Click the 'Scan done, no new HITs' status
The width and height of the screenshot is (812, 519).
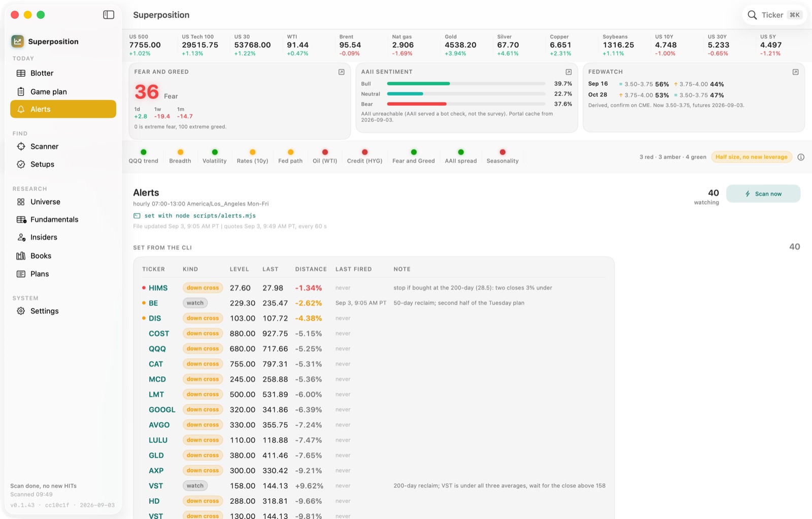(44, 486)
